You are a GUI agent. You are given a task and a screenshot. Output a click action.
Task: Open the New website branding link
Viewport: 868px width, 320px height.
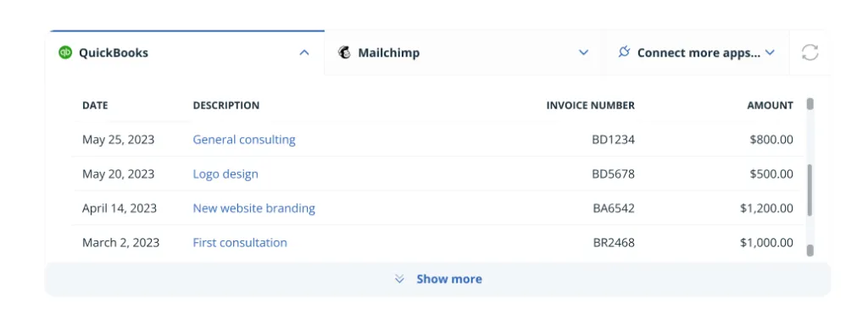254,208
